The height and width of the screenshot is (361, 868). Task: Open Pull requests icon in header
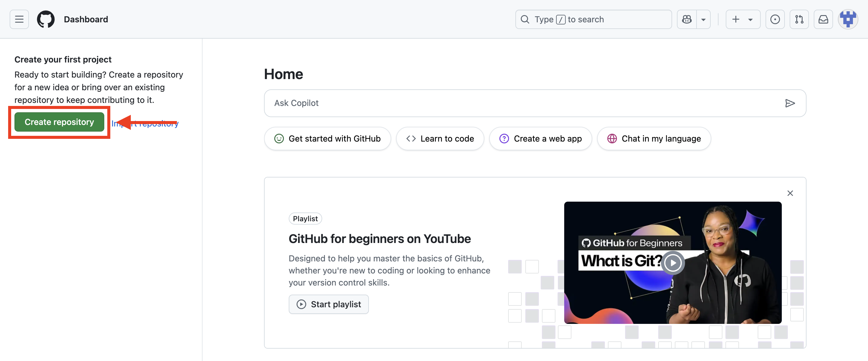[799, 19]
